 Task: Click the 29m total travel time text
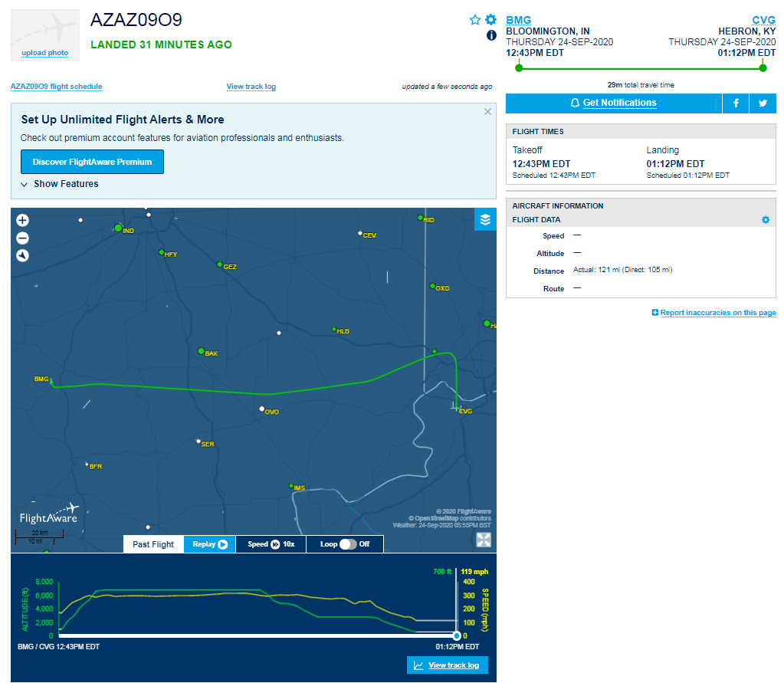click(x=641, y=85)
